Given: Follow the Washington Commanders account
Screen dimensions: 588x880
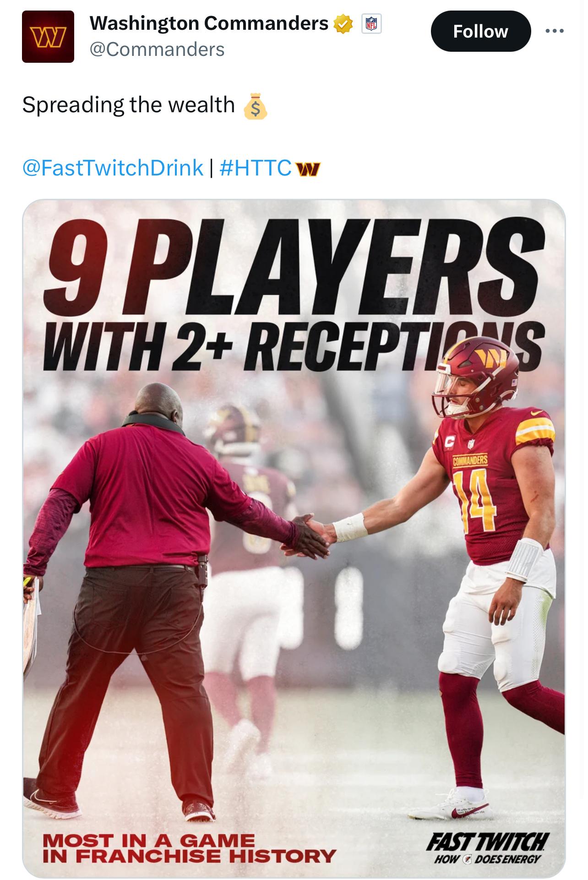Looking at the screenshot, I should [x=481, y=31].
